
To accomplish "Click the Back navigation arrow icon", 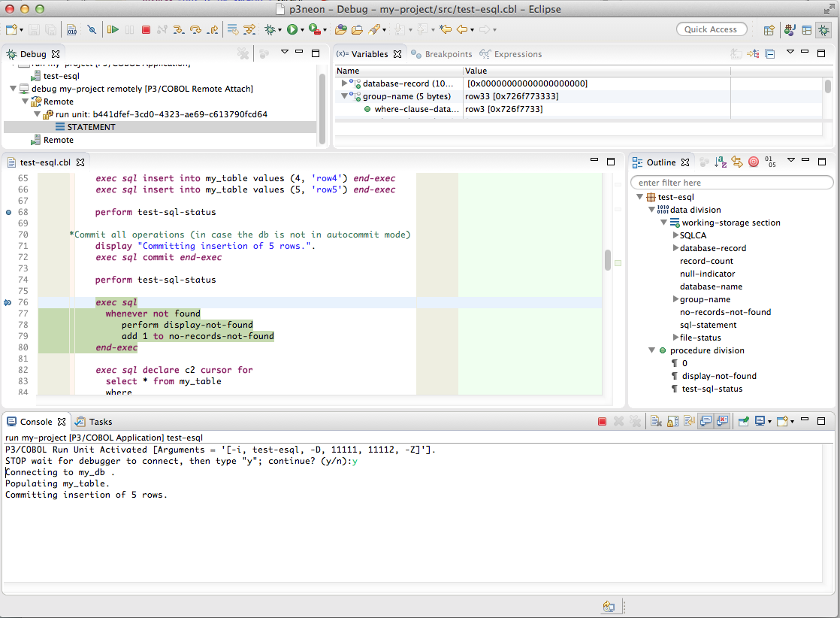I will (x=462, y=29).
